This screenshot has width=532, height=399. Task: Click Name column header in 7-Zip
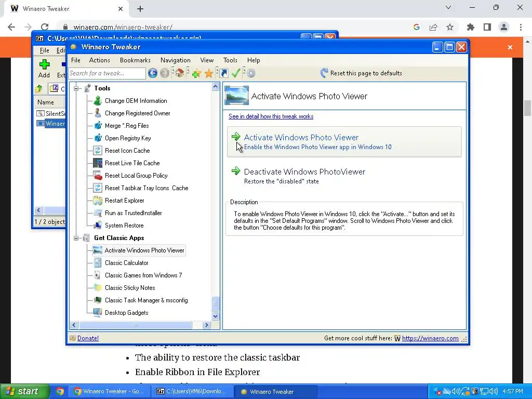46,102
